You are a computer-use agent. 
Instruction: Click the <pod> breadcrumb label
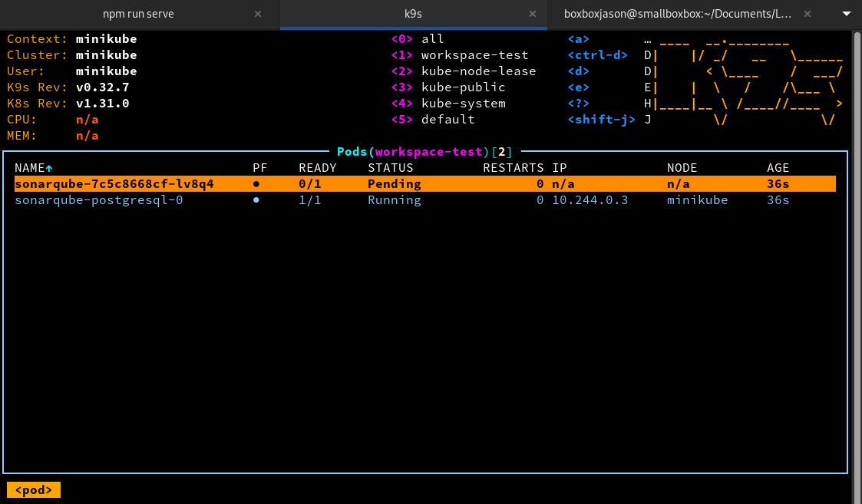pyautogui.click(x=34, y=489)
